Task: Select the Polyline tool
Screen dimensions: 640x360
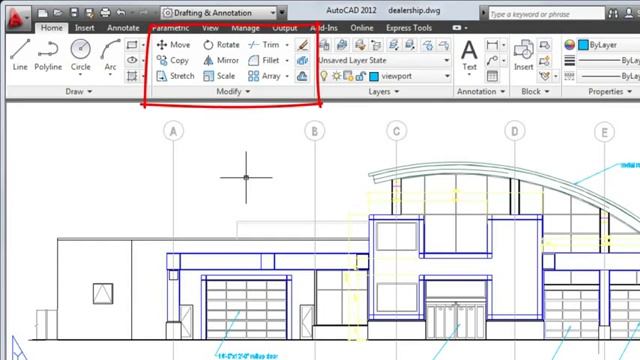Action: 48,55
